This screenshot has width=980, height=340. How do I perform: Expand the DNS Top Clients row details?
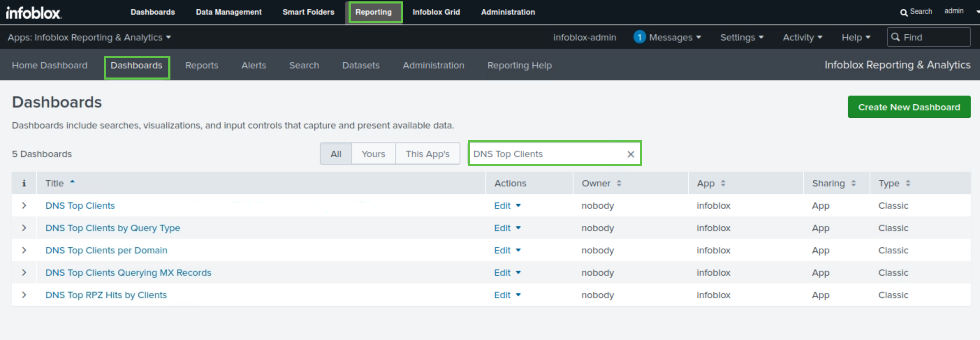pyautogui.click(x=24, y=206)
